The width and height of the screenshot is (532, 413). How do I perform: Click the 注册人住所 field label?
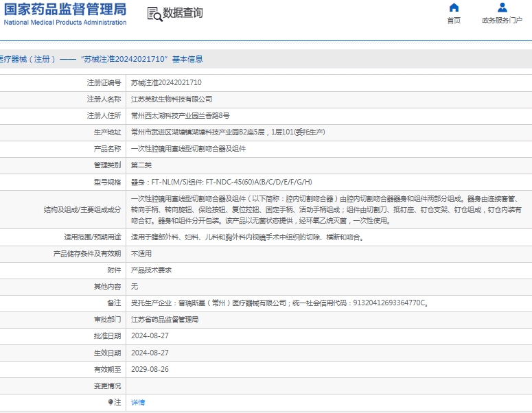click(104, 116)
